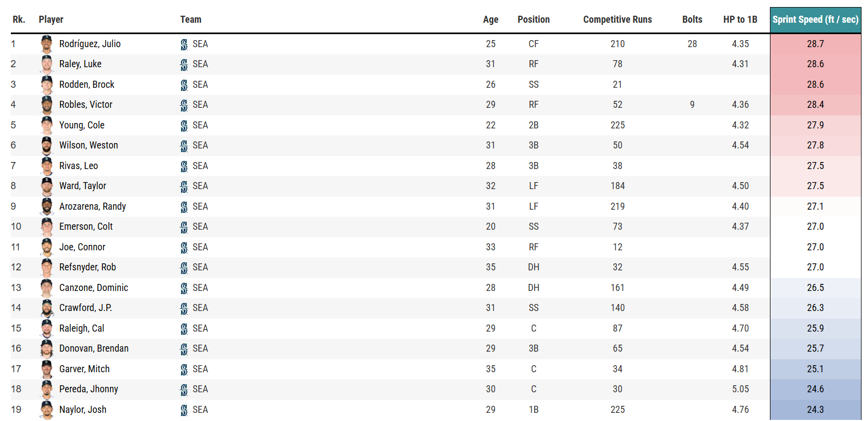868x421 pixels.
Task: Click Julio Rodríguez's headshot photo
Action: pyautogui.click(x=47, y=44)
